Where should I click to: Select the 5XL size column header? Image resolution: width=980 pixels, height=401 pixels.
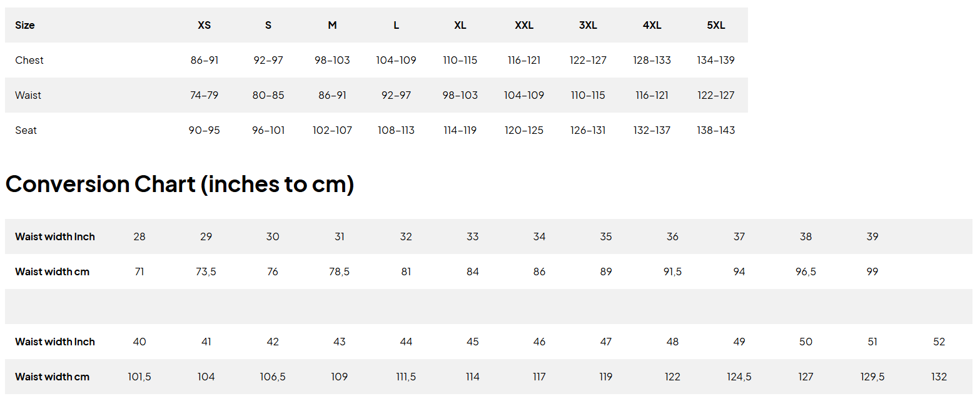(x=716, y=26)
